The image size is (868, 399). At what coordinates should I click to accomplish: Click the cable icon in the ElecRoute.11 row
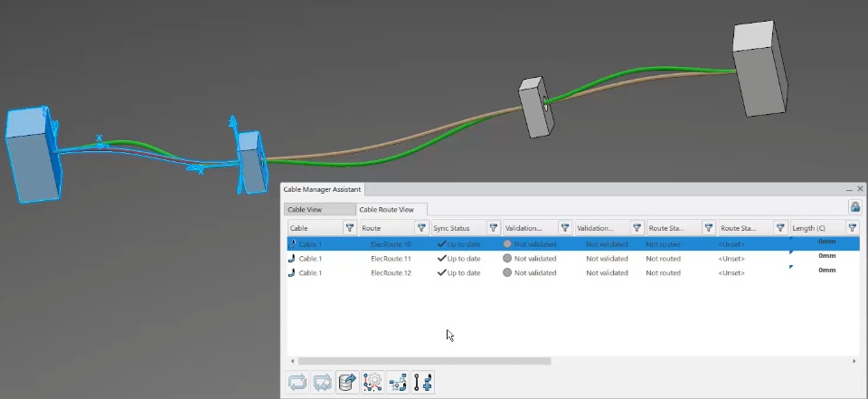click(x=292, y=258)
